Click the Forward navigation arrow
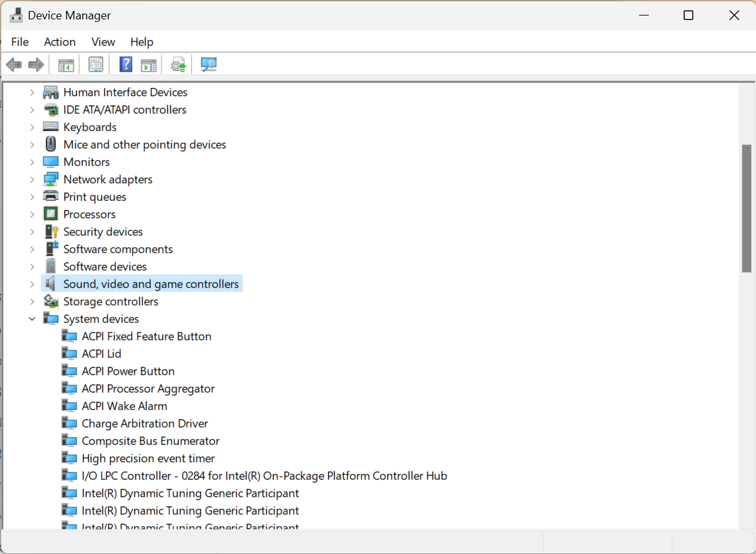Image resolution: width=756 pixels, height=554 pixels. coord(36,64)
